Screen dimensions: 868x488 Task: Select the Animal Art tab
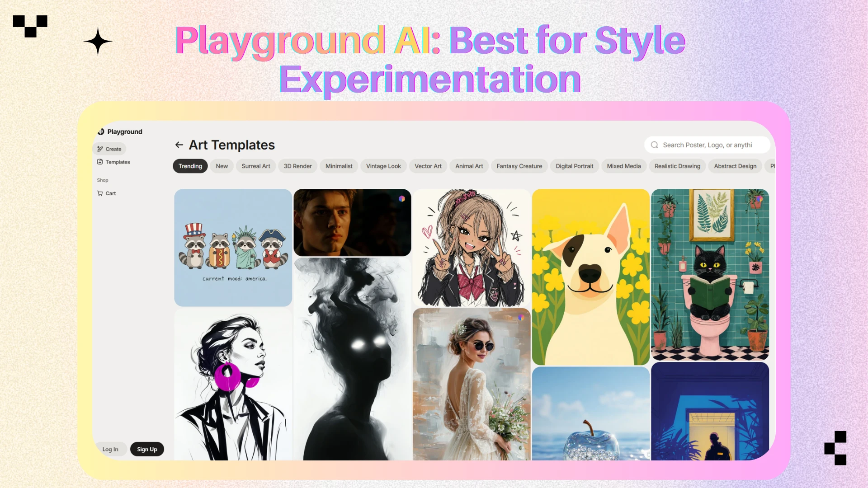tap(469, 166)
